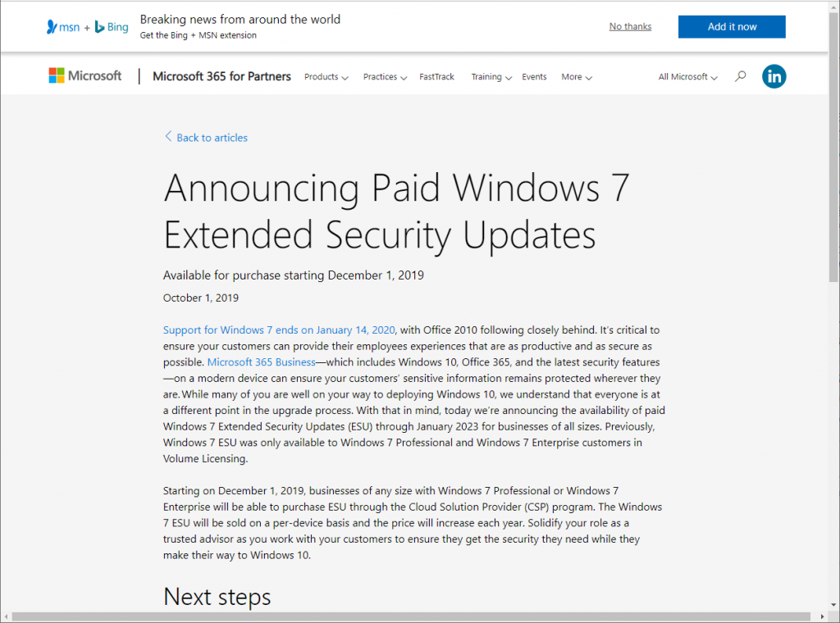Dismiss banner with No thanks link
Image resolution: width=840 pixels, height=623 pixels.
630,27
